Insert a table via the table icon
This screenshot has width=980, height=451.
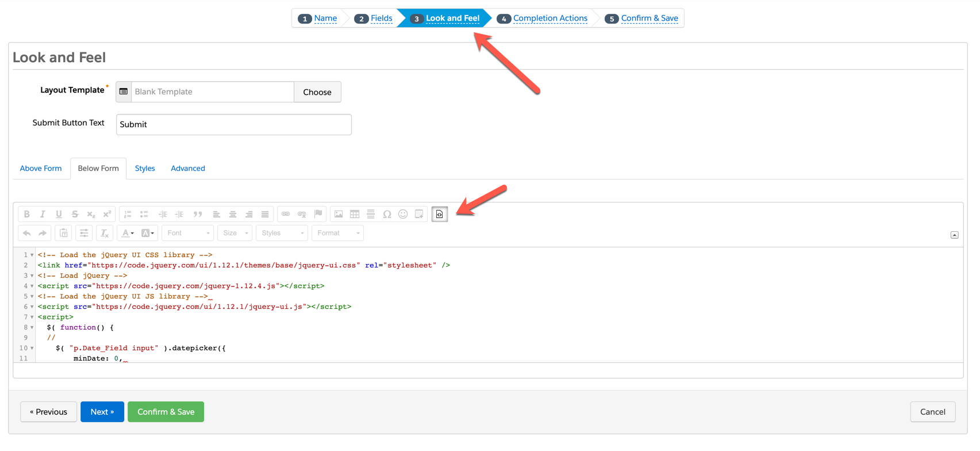tap(355, 214)
